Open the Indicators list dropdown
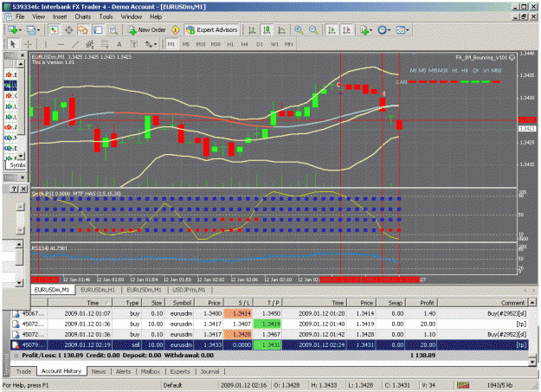The width and height of the screenshot is (541, 392). tap(366, 30)
